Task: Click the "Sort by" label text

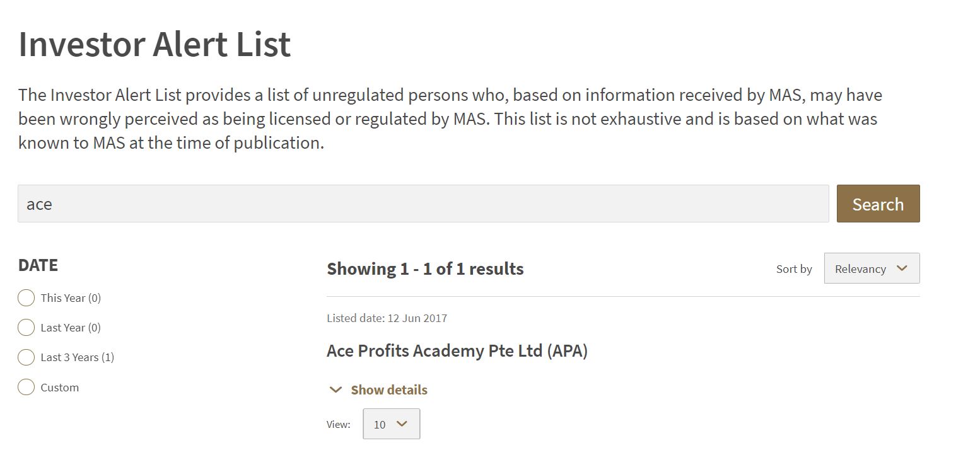Action: pos(794,269)
